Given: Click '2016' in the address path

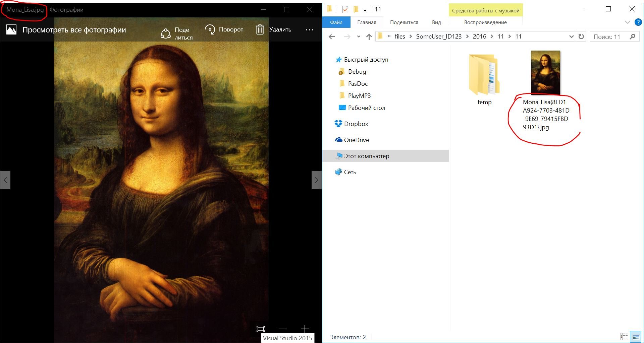Looking at the screenshot, I should pyautogui.click(x=479, y=37).
